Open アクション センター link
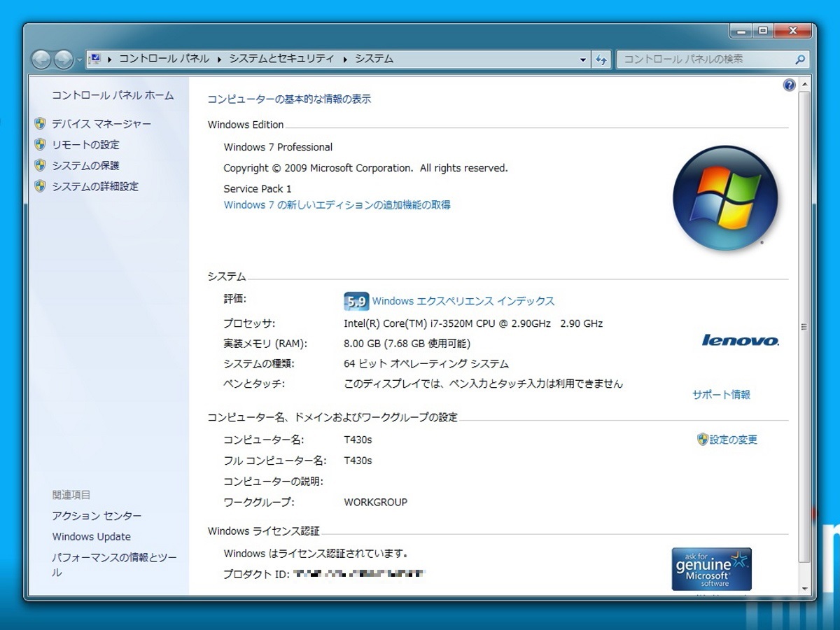The width and height of the screenshot is (840, 630). click(97, 516)
